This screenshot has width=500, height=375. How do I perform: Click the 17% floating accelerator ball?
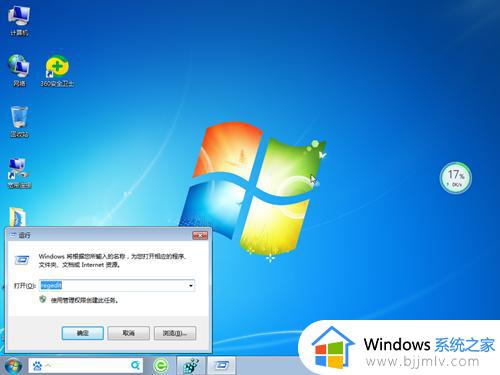[x=455, y=178]
